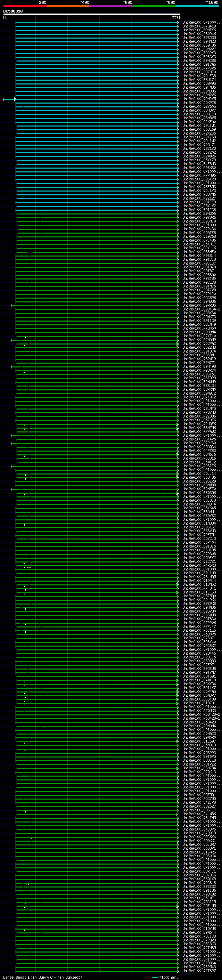The width and height of the screenshot is (222, 980).
Task: Select hit label UniRef100_C5XP26
Action: pos(199,103)
